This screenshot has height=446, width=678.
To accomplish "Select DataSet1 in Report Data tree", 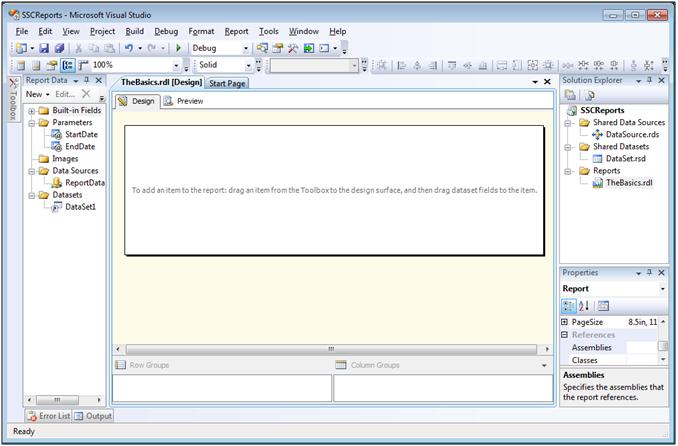I will click(x=80, y=207).
